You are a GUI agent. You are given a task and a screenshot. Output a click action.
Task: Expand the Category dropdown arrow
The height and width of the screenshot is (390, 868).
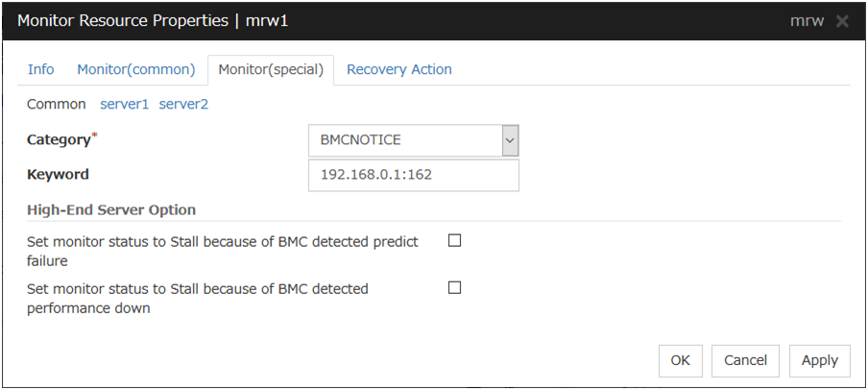pyautogui.click(x=510, y=140)
